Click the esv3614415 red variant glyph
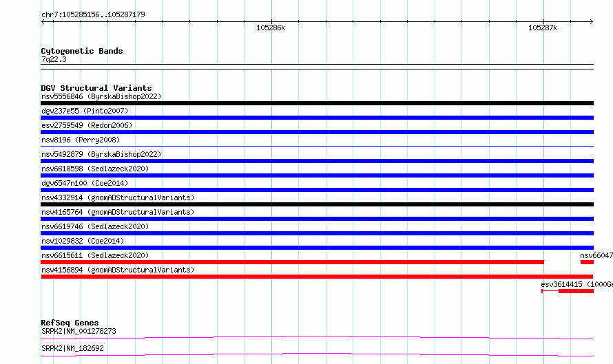Image resolution: width=613 pixels, height=364 pixels. pyautogui.click(x=568, y=291)
